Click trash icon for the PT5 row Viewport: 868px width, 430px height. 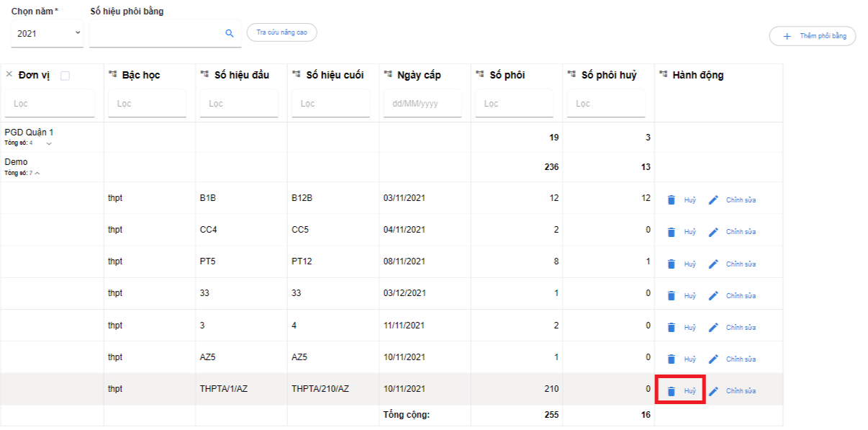[x=671, y=264]
